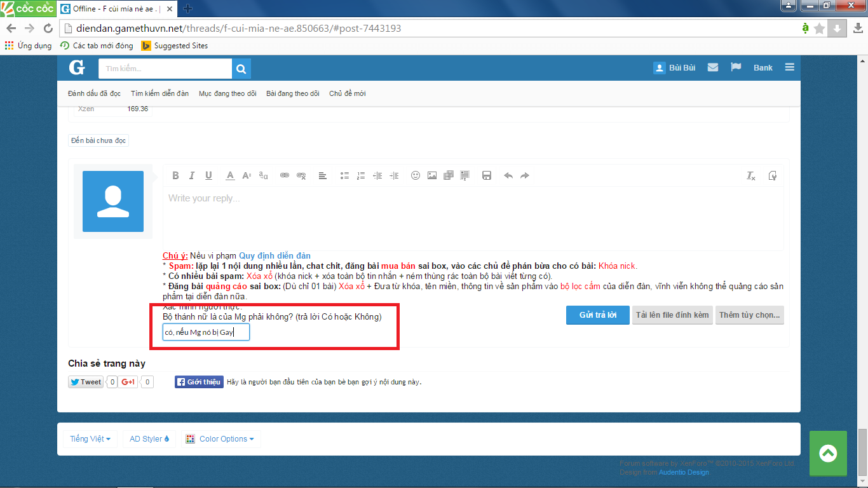Save draft using the floppy disk icon
868x488 pixels.
click(x=487, y=176)
